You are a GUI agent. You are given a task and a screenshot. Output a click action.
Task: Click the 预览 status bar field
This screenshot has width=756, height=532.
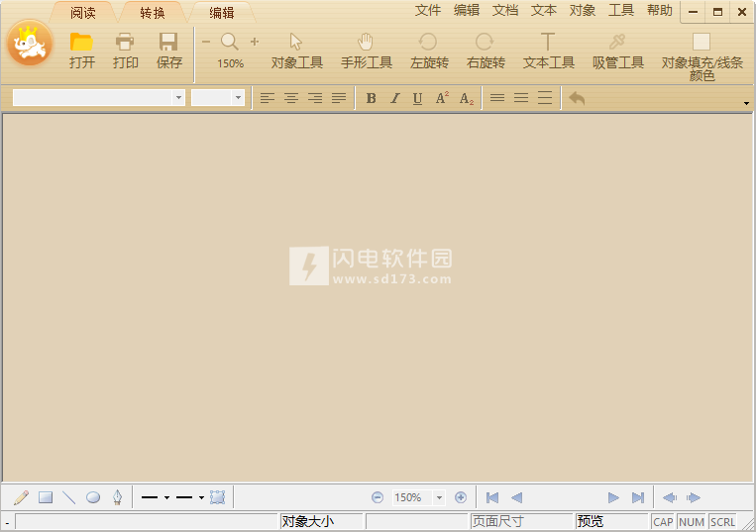click(x=611, y=521)
